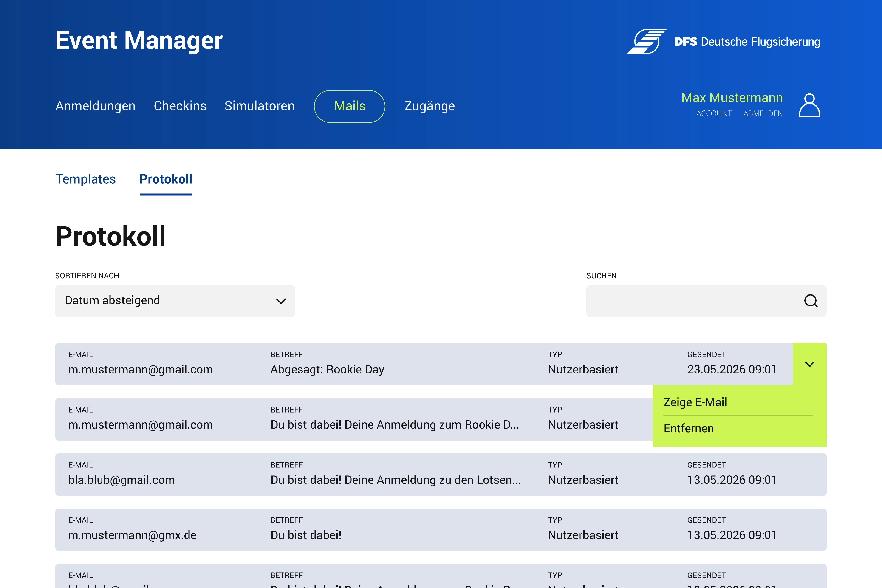The width and height of the screenshot is (882, 588).
Task: Select the m.mustermann@gmx.de log row
Action: point(440,529)
